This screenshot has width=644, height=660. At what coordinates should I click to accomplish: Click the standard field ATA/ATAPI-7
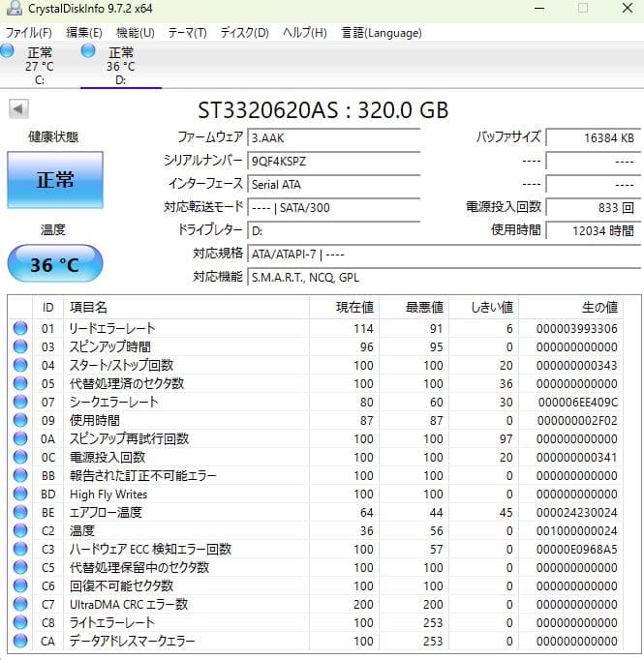click(x=444, y=254)
